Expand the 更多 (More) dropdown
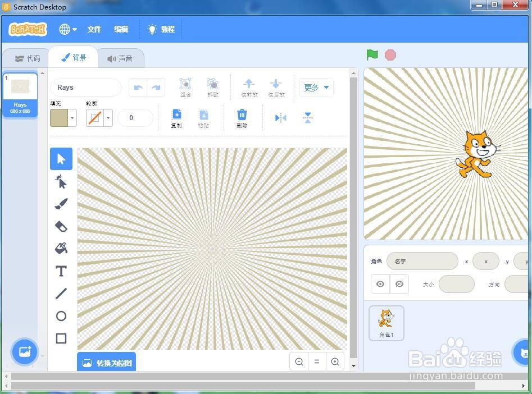Image resolution: width=532 pixels, height=394 pixels. [316, 88]
